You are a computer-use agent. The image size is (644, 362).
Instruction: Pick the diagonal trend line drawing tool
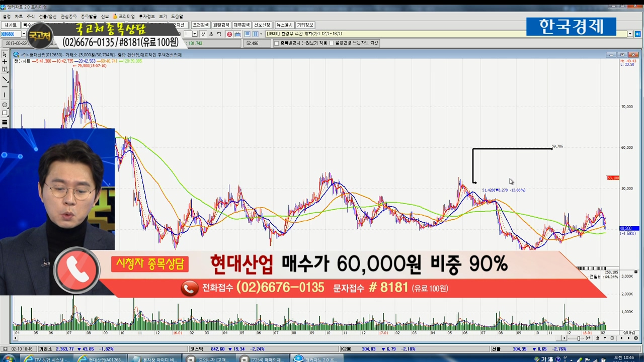[x=5, y=79]
